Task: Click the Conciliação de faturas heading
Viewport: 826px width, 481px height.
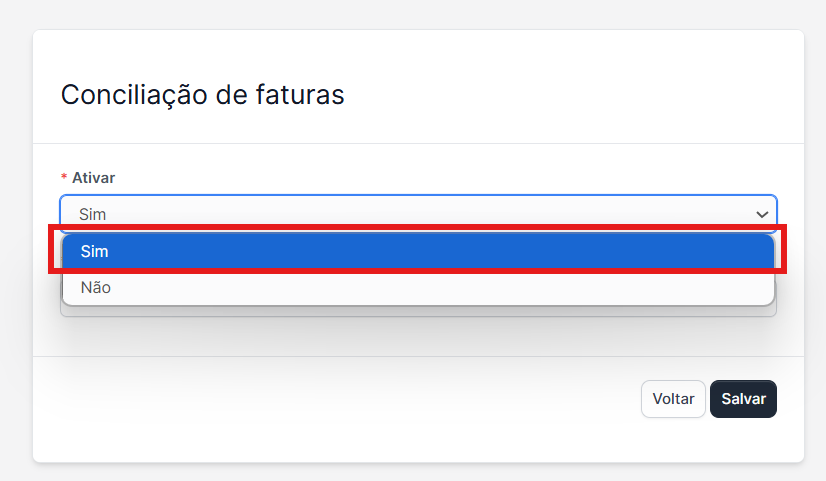Action: [202, 95]
